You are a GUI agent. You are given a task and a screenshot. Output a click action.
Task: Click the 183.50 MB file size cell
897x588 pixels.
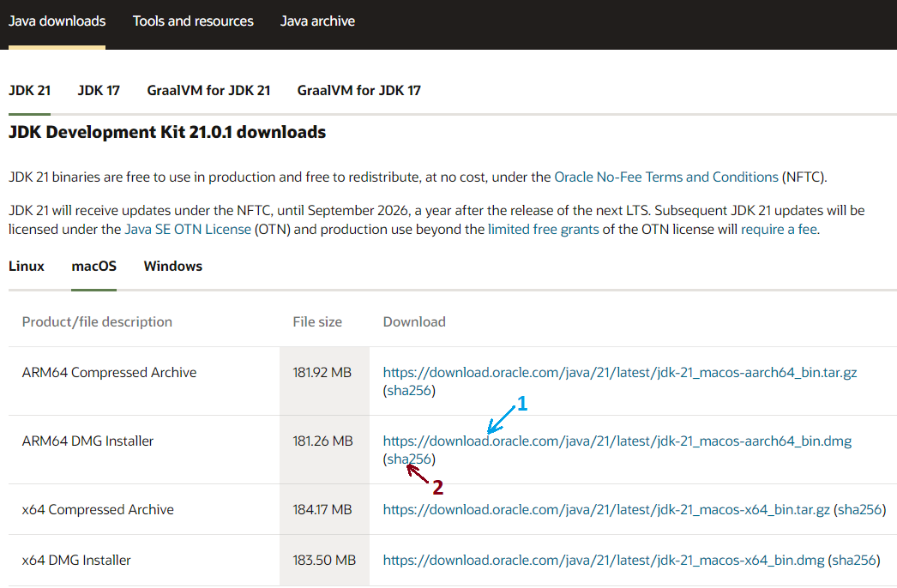[x=324, y=560]
